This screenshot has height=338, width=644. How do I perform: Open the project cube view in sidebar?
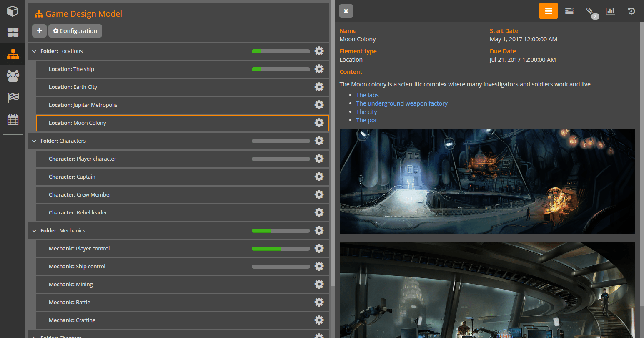click(13, 11)
